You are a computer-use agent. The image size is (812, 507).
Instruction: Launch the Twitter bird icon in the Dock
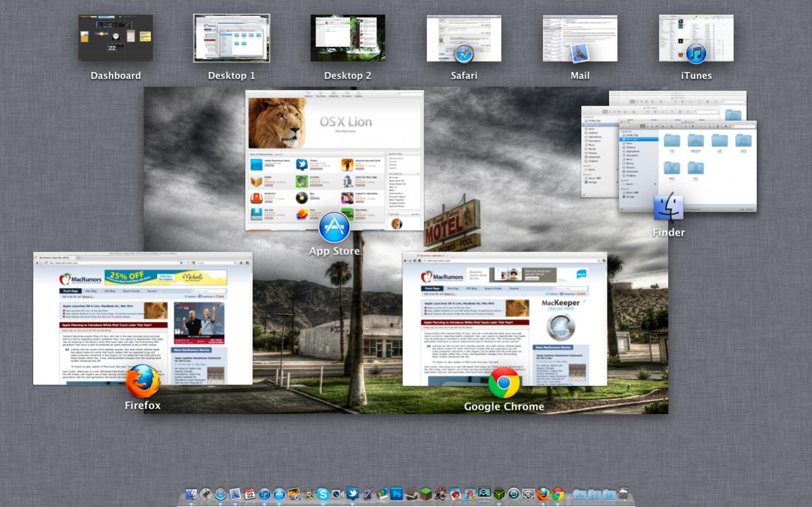point(352,494)
